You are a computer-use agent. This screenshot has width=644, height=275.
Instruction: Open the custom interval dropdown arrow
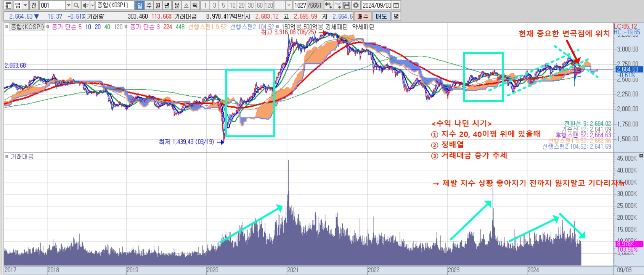(x=289, y=5)
